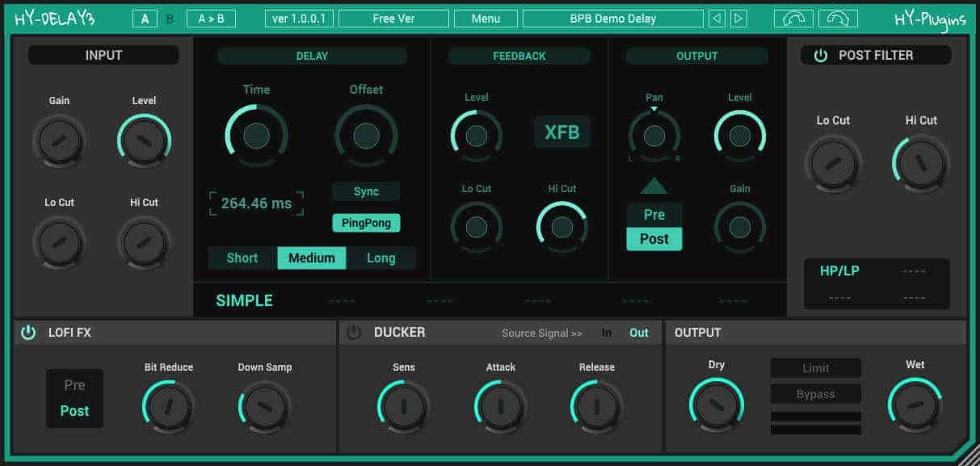Select state B
Screen dimensions: 980x466
coord(170,19)
